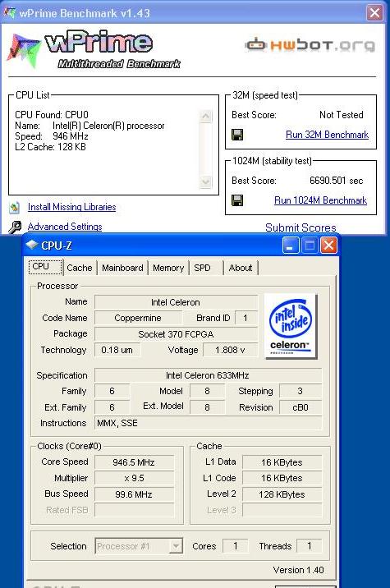Viewport: 390px width, 588px height.
Task: Click the save icon for 32M score
Action: click(237, 135)
